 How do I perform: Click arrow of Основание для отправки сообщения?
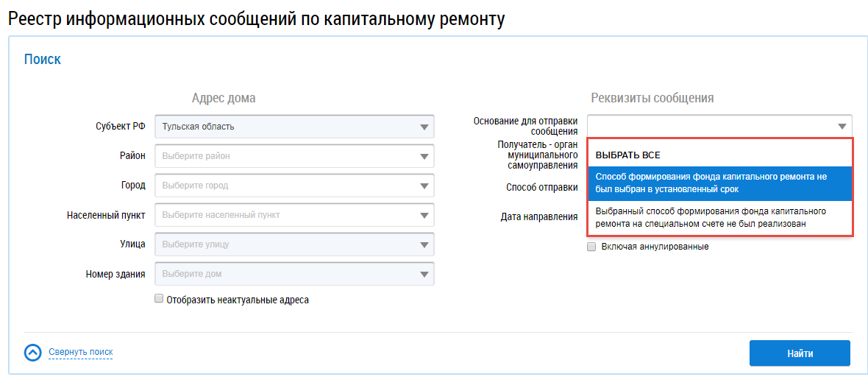[x=842, y=127]
